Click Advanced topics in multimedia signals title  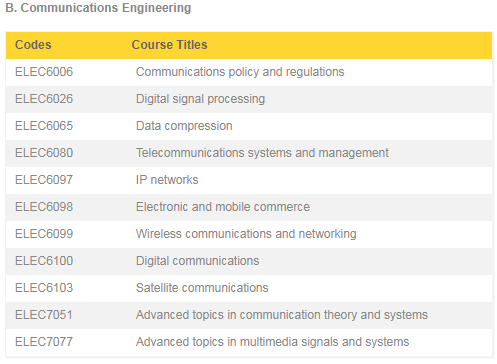[272, 342]
